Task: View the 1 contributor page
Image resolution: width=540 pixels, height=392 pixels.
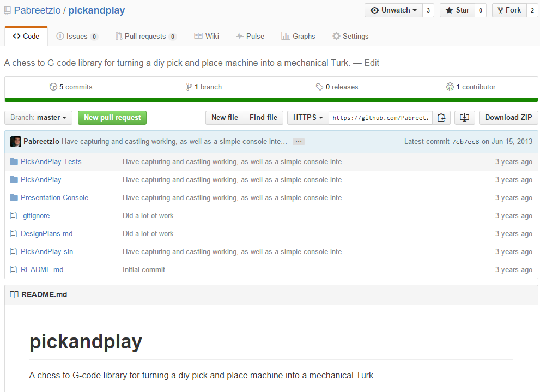Action: (471, 87)
